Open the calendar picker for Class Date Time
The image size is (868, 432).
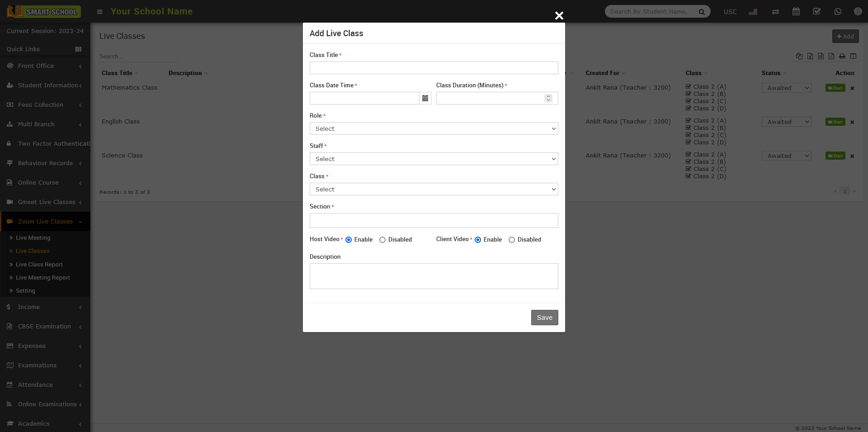click(x=425, y=98)
